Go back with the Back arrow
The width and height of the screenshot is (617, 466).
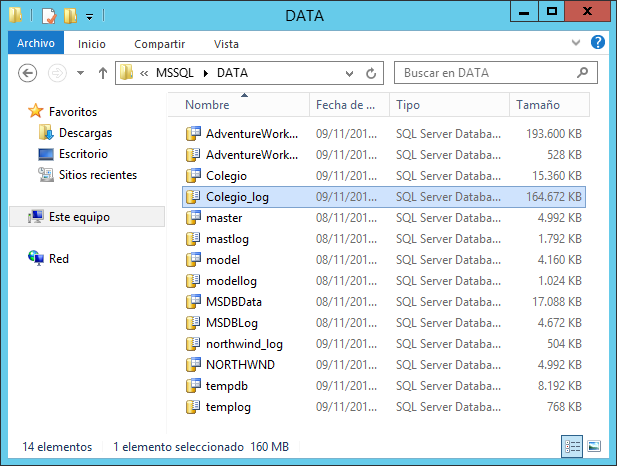point(28,73)
